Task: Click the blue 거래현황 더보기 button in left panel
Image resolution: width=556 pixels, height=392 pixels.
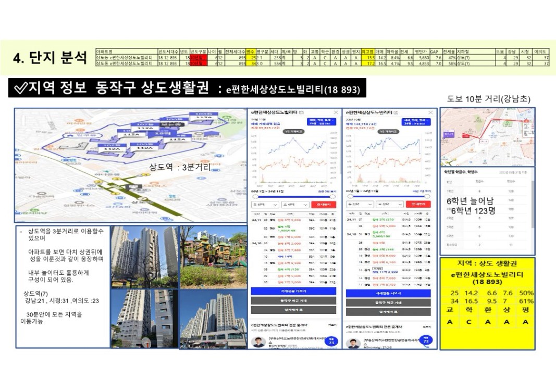Action: [x=293, y=291]
